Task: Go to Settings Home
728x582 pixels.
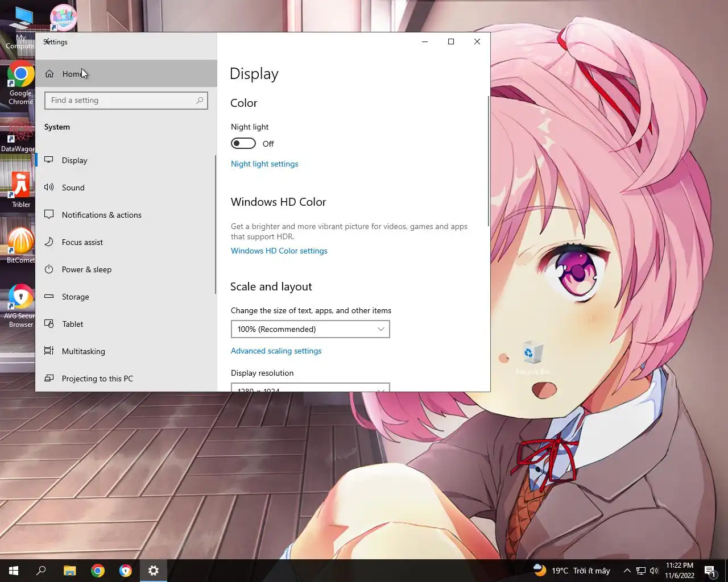Action: pos(126,74)
